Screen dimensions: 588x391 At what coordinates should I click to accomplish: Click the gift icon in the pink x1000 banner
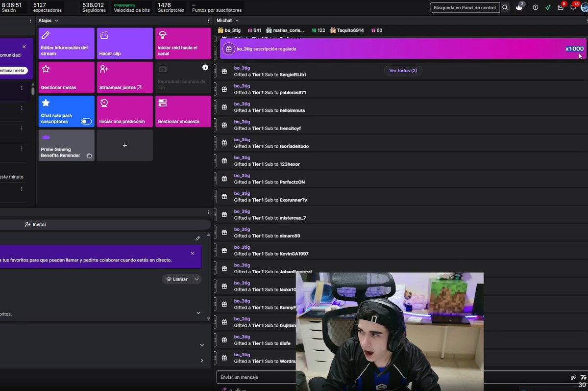(228, 49)
